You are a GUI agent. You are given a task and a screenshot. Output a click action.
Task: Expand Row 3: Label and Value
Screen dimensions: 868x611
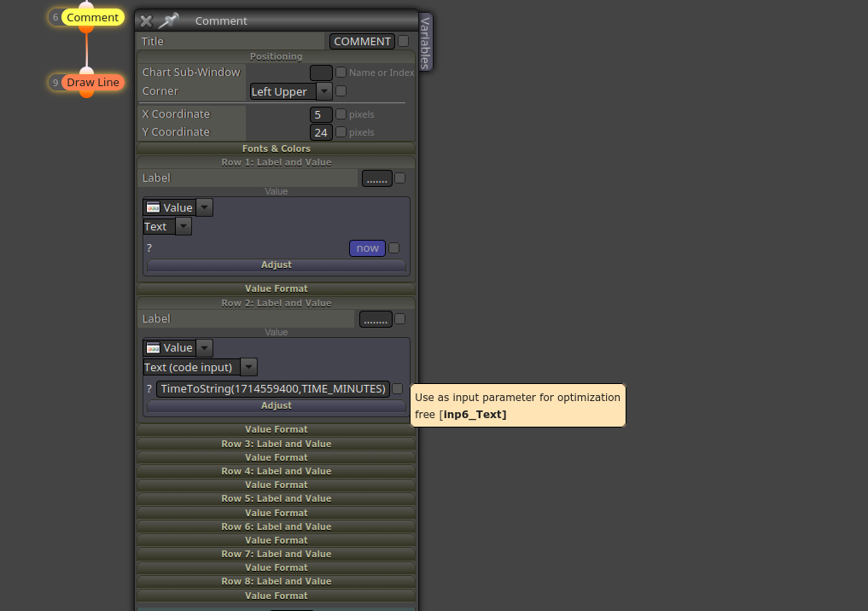(x=277, y=444)
